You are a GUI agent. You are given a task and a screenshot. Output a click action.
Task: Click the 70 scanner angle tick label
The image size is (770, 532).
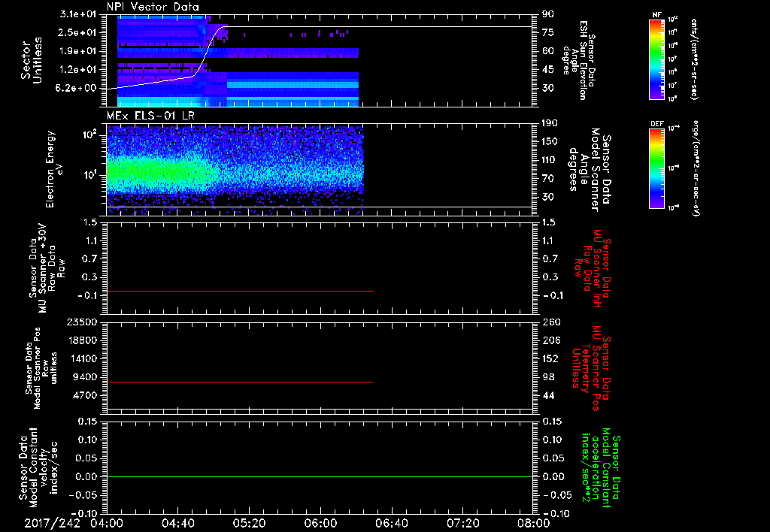(x=548, y=179)
